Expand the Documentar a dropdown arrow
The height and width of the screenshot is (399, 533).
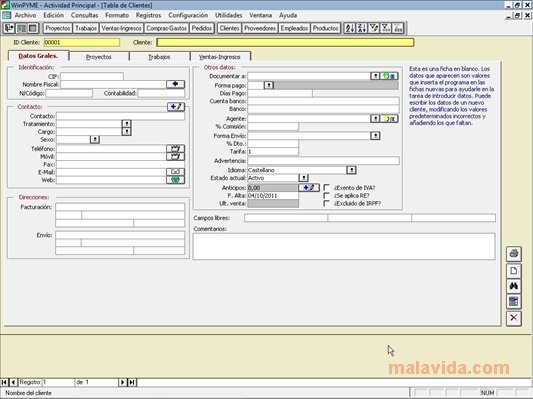pos(375,76)
